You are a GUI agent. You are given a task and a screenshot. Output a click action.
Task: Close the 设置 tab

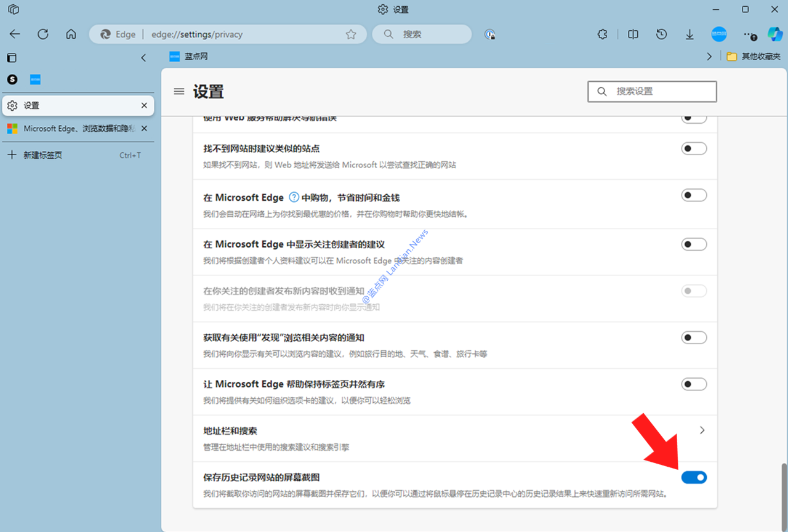[144, 106]
